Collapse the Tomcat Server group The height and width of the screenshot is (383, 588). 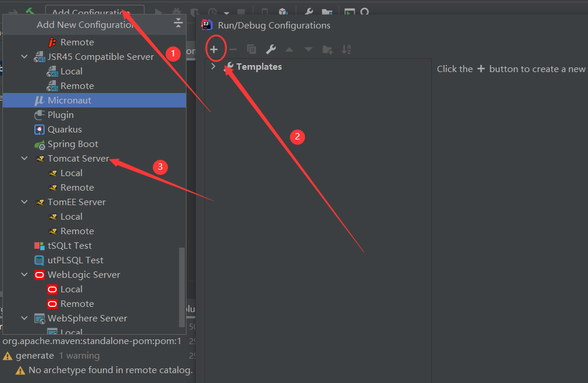(x=24, y=158)
